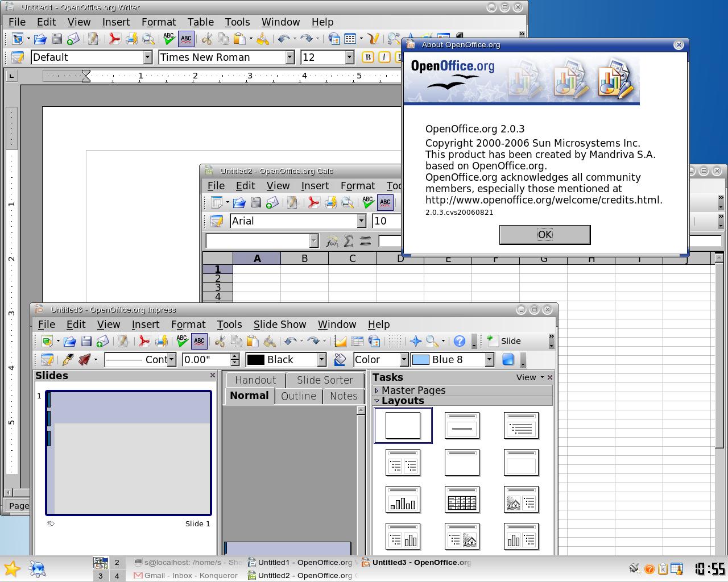Increase line width spinner in Impress

coord(235,356)
